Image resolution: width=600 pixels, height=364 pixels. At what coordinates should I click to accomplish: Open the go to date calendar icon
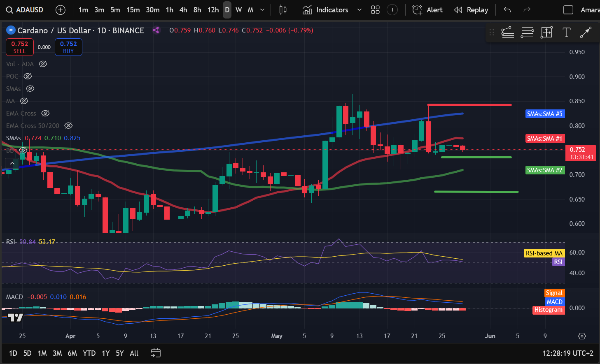click(156, 353)
